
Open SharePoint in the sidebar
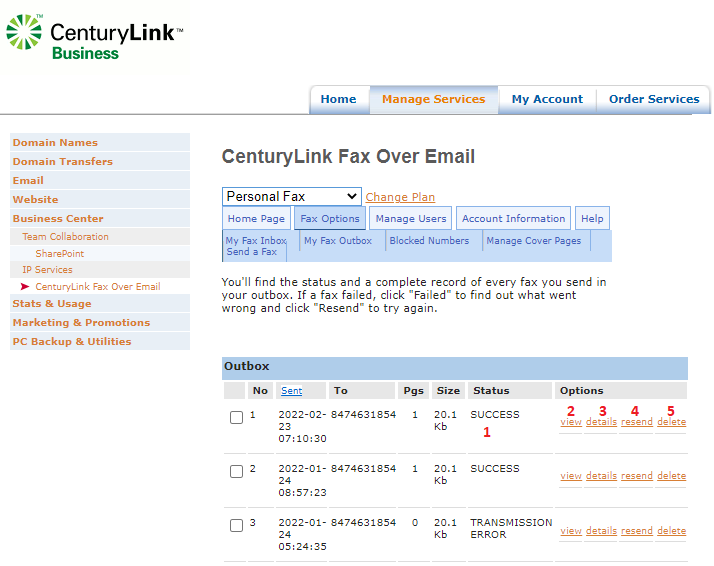[60, 254]
